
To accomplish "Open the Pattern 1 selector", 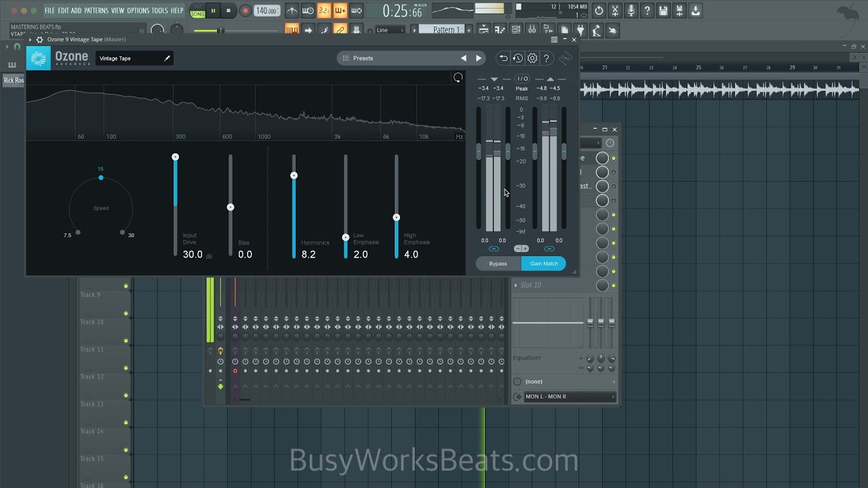I will click(x=441, y=30).
